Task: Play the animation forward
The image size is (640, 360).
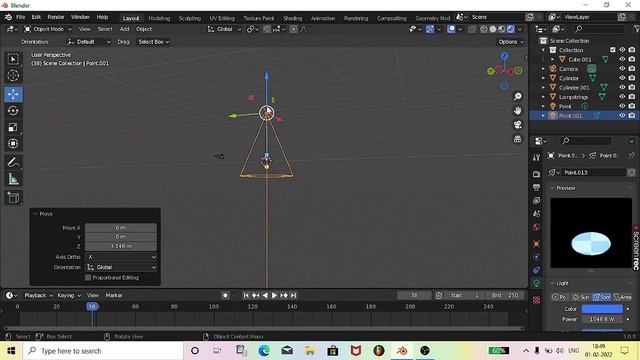Action: pos(274,295)
